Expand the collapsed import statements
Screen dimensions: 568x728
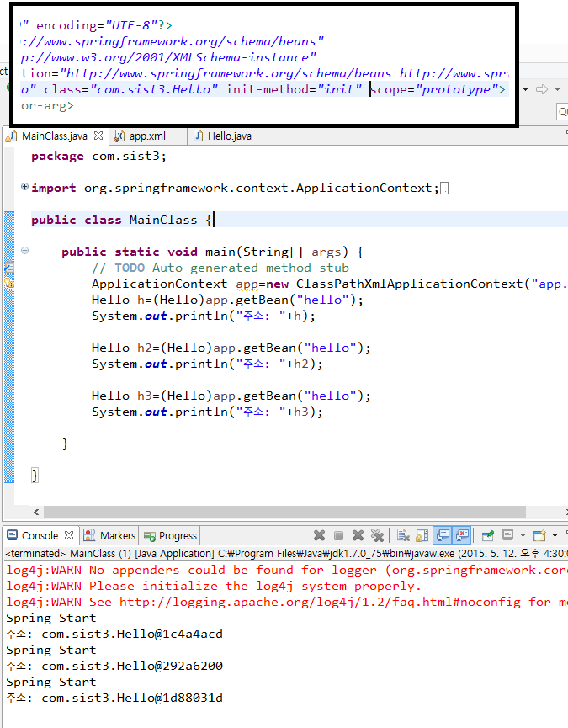[24, 187]
